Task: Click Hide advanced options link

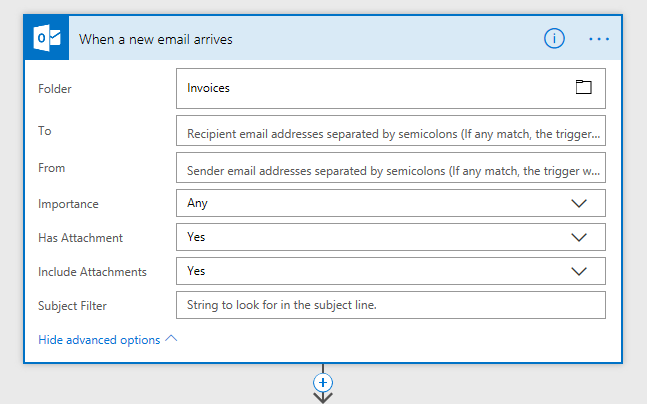Action: click(x=99, y=340)
